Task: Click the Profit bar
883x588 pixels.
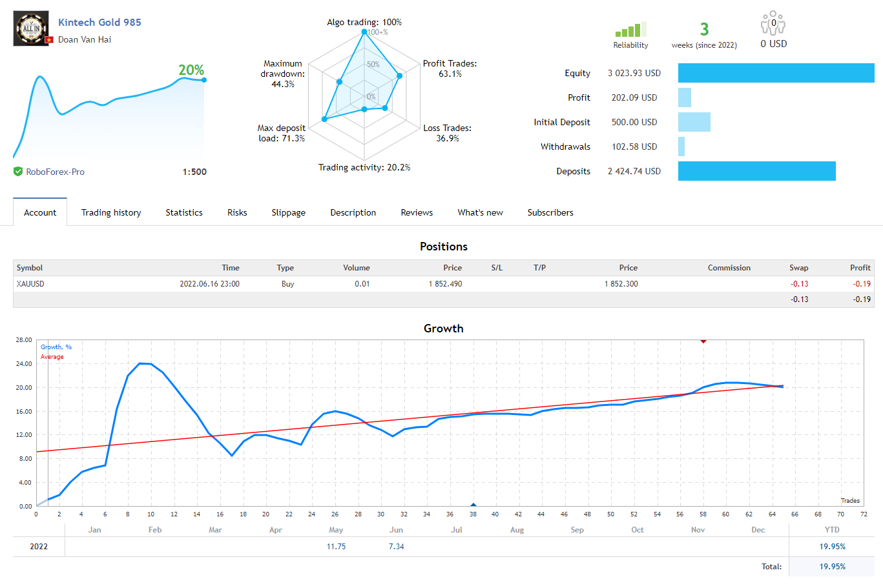Action: [x=685, y=97]
